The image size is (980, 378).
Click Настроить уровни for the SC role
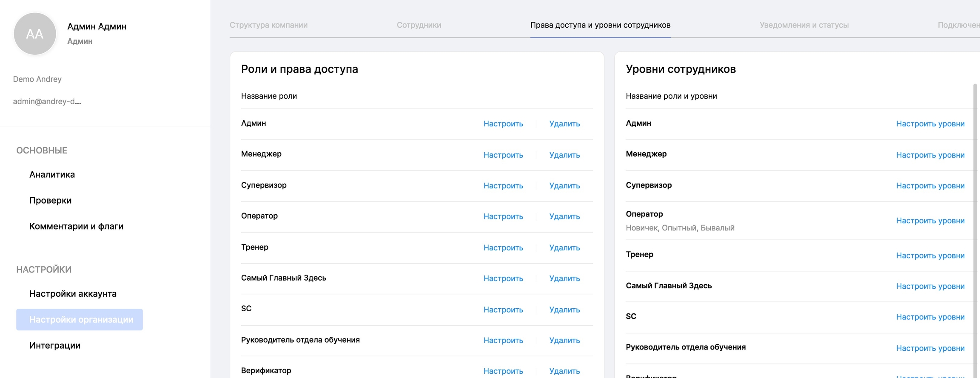930,317
